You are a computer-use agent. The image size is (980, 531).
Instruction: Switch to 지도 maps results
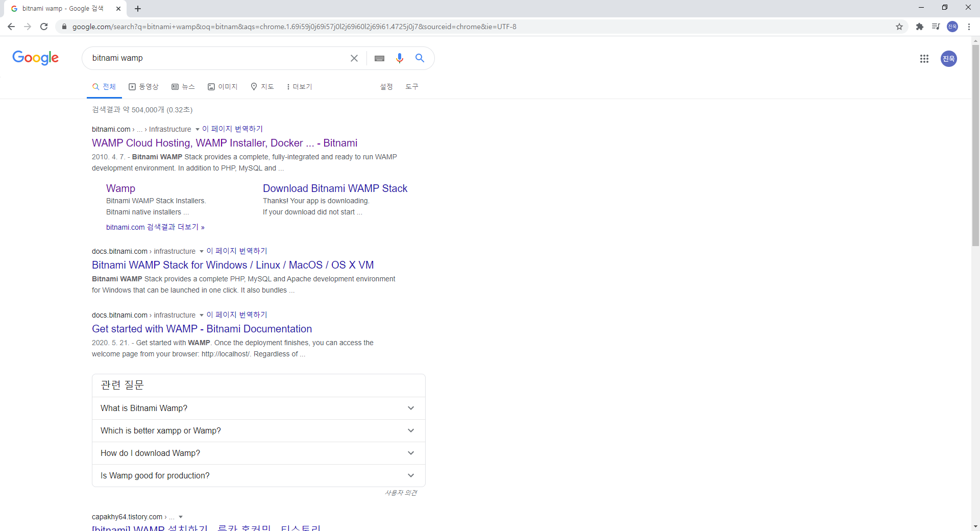pos(262,87)
